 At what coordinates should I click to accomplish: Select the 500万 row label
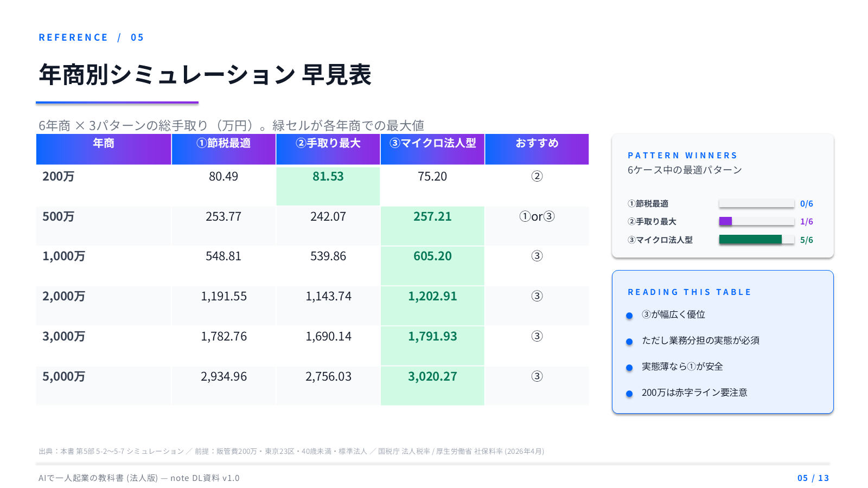(59, 217)
